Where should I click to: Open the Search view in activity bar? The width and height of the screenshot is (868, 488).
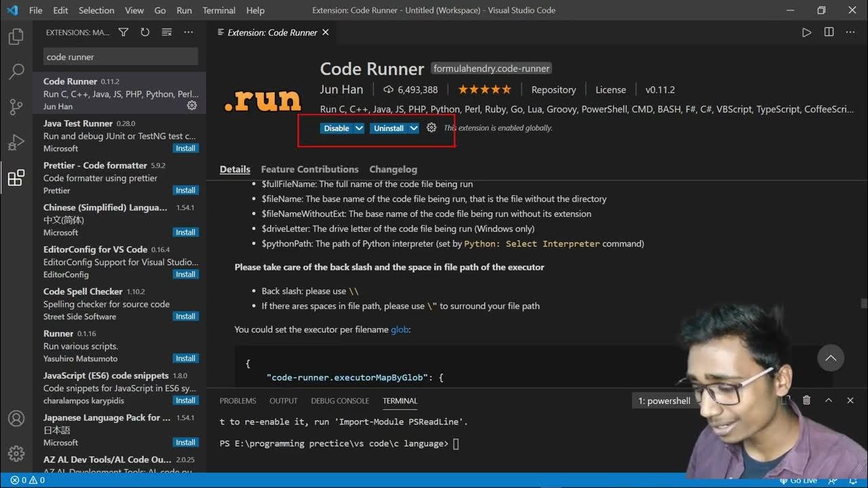click(x=16, y=71)
